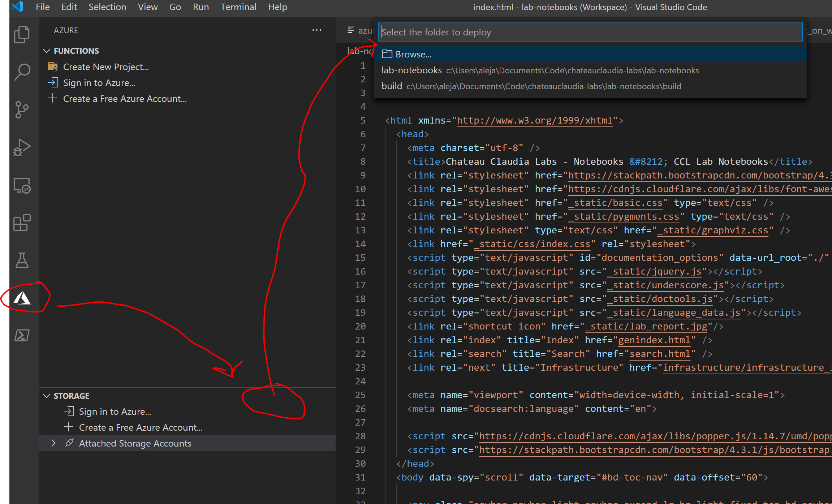Open the Terminal menu

coord(238,7)
